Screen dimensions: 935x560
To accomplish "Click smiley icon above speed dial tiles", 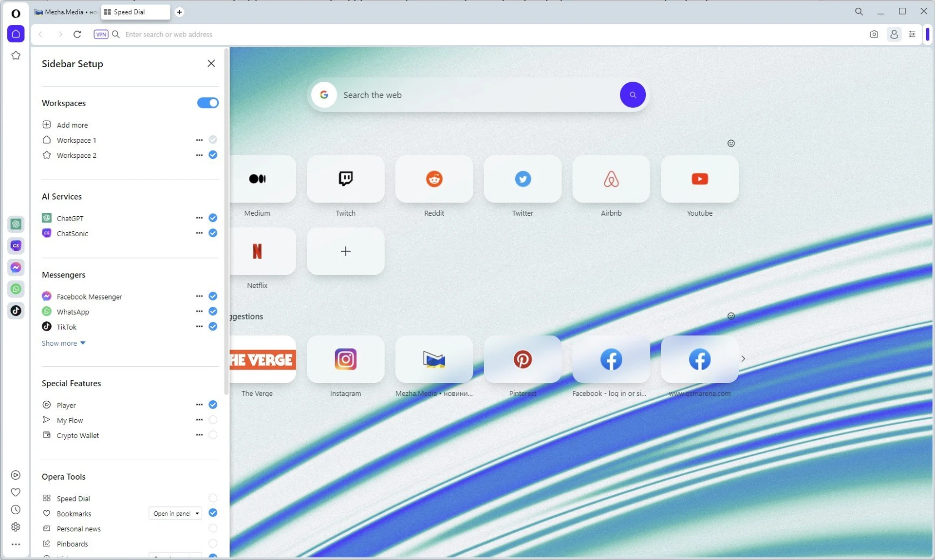I will [731, 143].
